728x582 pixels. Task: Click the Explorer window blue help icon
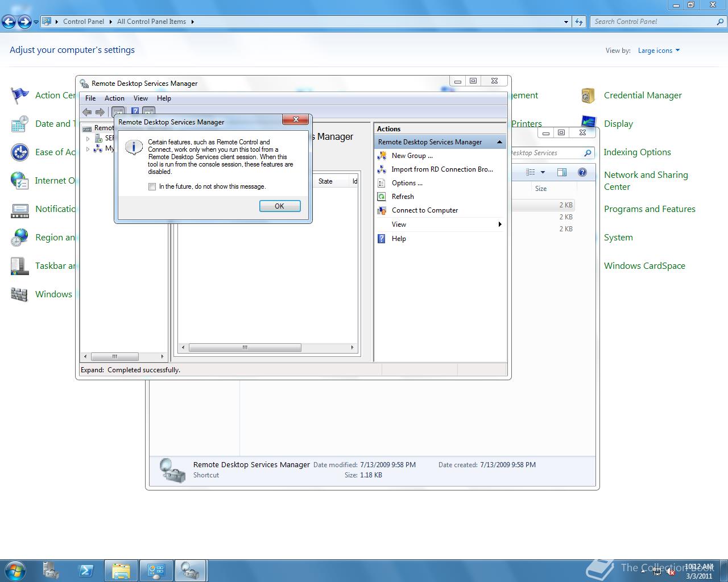(582, 172)
